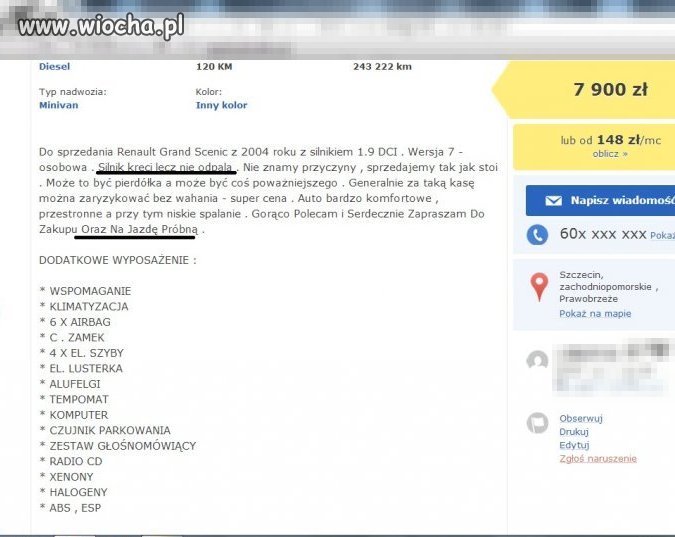Click the 6 X AIRBAG equipment line
The height and width of the screenshot is (537, 675).
[x=75, y=322]
